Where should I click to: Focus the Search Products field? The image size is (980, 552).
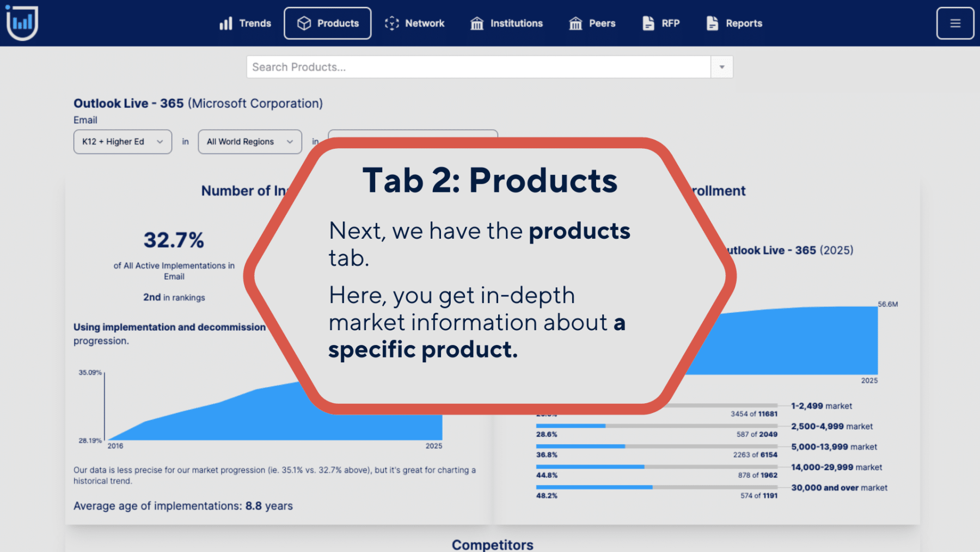pos(479,67)
